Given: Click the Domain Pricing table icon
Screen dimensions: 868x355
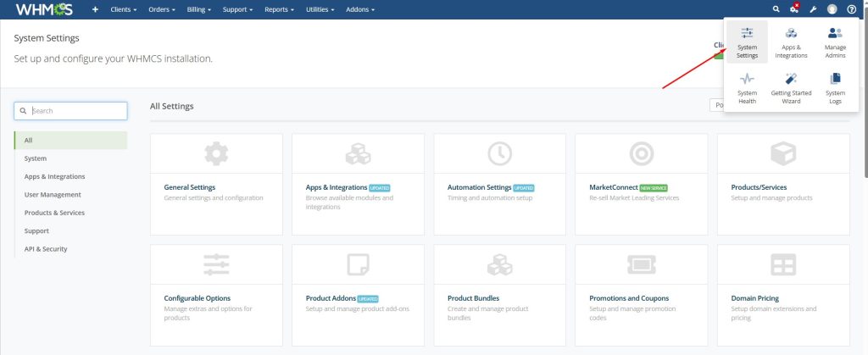Looking at the screenshot, I should click(x=783, y=264).
